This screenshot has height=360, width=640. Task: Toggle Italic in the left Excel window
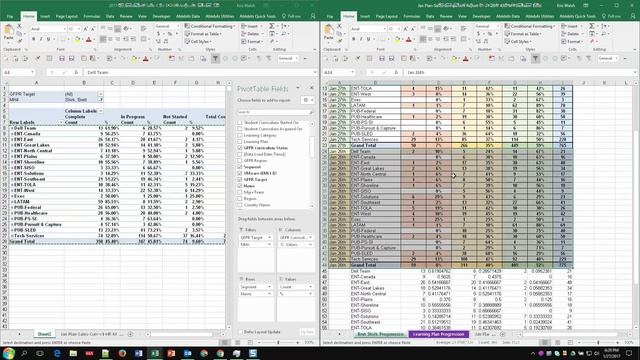pyautogui.click(x=41, y=40)
